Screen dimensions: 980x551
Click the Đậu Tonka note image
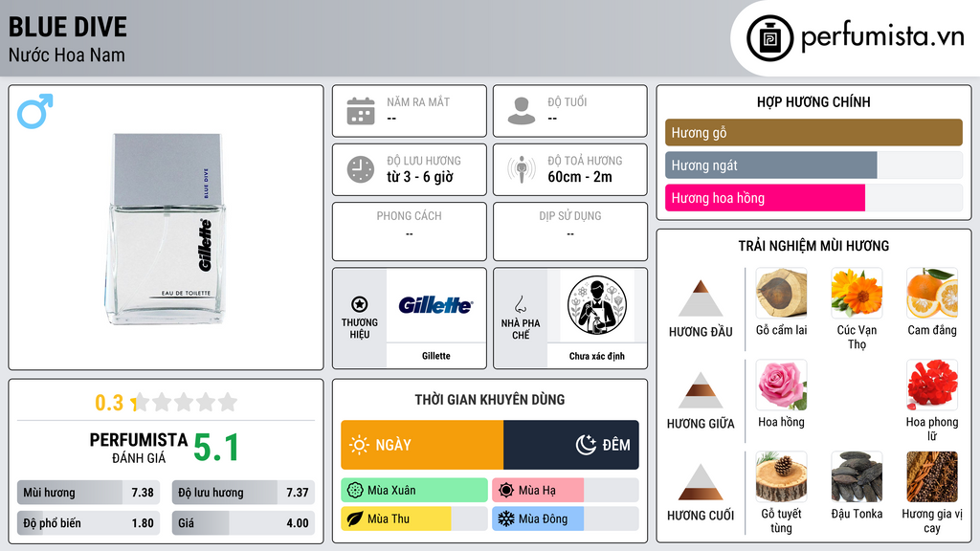(x=857, y=477)
